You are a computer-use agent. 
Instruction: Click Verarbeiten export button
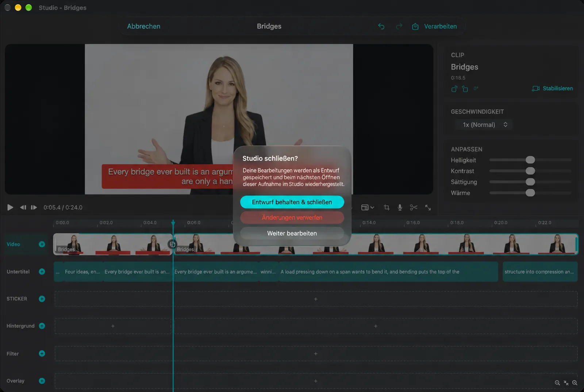point(434,26)
